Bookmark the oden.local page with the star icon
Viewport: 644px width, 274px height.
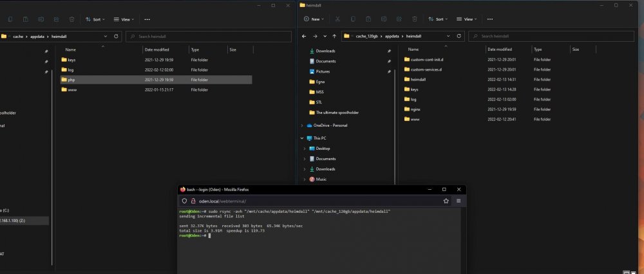(x=446, y=201)
